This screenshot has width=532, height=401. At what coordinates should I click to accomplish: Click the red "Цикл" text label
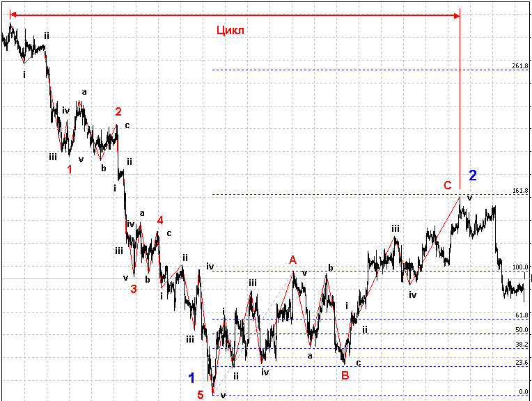pyautogui.click(x=230, y=31)
